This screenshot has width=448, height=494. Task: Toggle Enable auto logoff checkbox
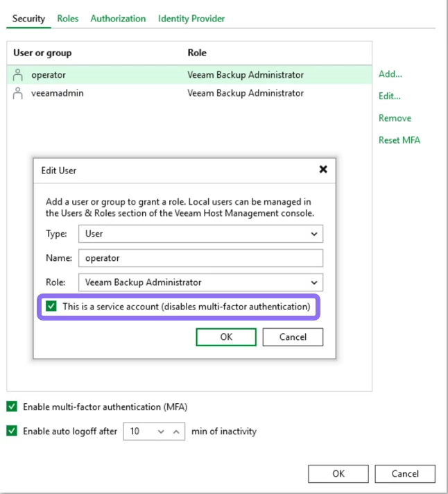coord(12,430)
